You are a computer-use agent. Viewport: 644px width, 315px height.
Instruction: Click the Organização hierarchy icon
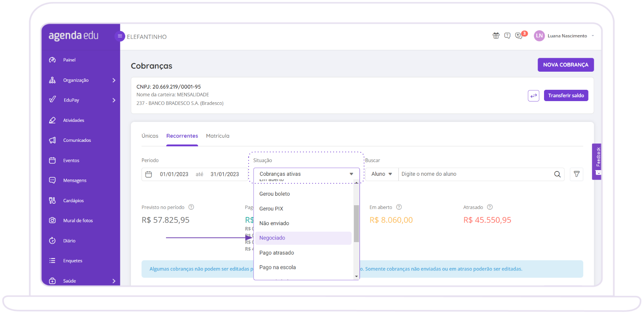(52, 80)
